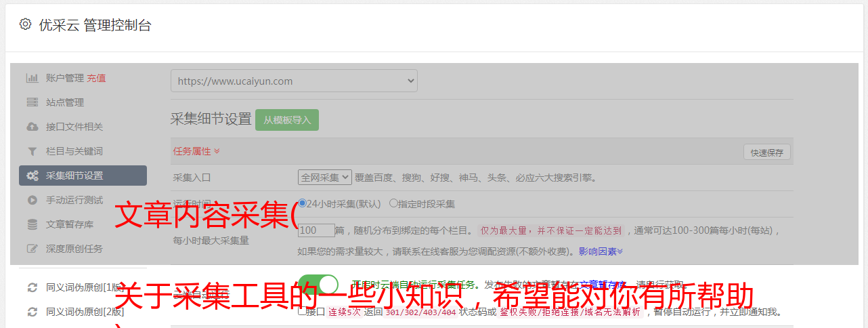
Task: Click the green 从模板导入 button
Action: point(287,120)
